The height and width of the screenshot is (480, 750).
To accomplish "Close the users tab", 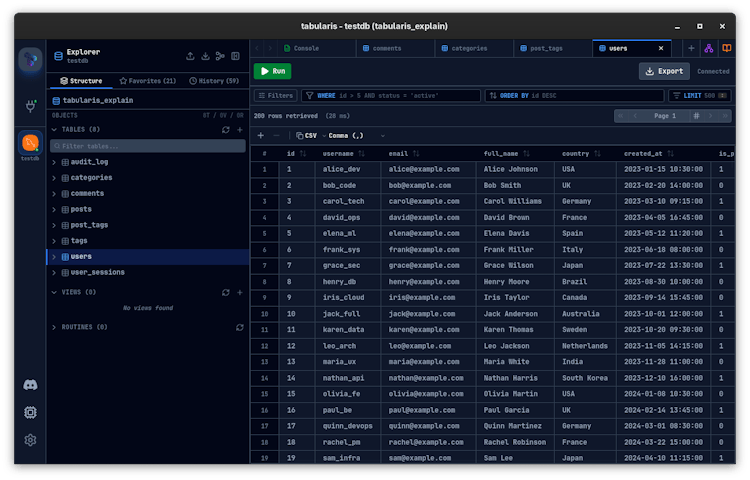I will (661, 48).
